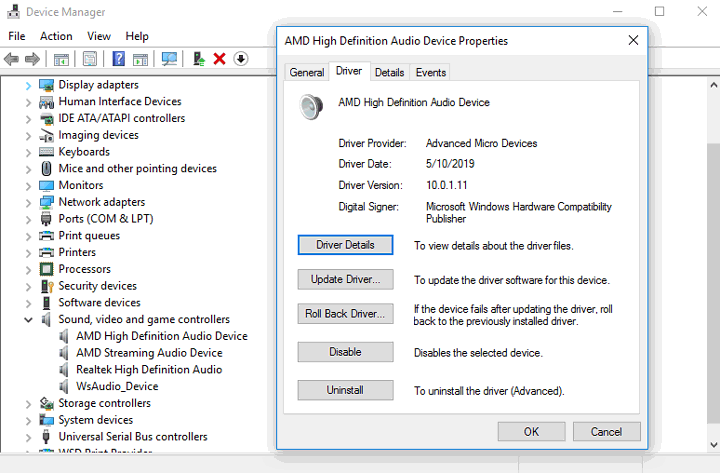Click the IDE ATA/ATAPI controllers icon

[46, 118]
